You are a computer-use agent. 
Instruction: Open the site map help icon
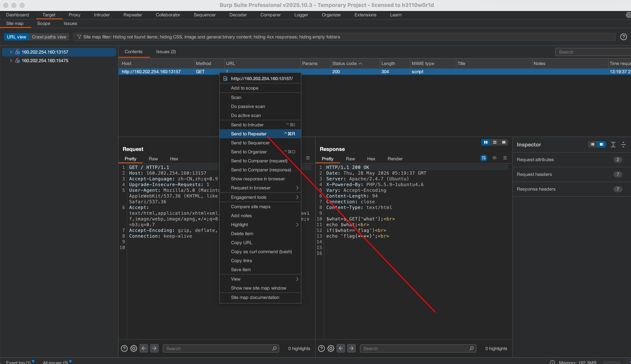[623, 37]
